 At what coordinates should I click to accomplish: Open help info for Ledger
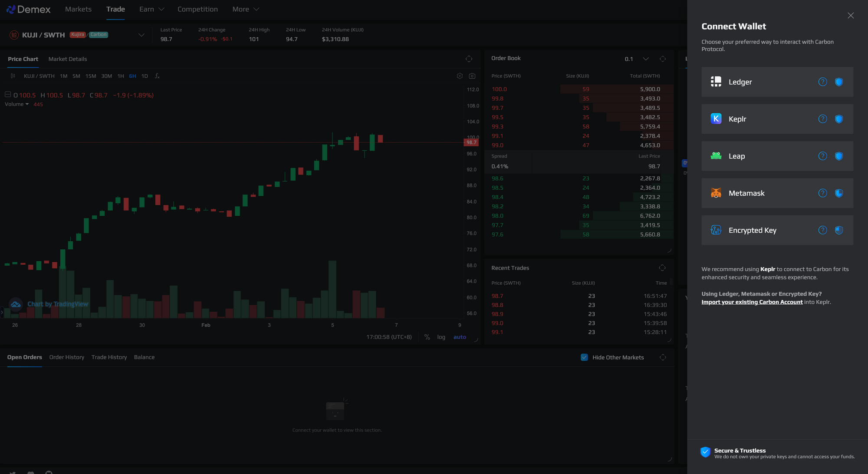[822, 82]
